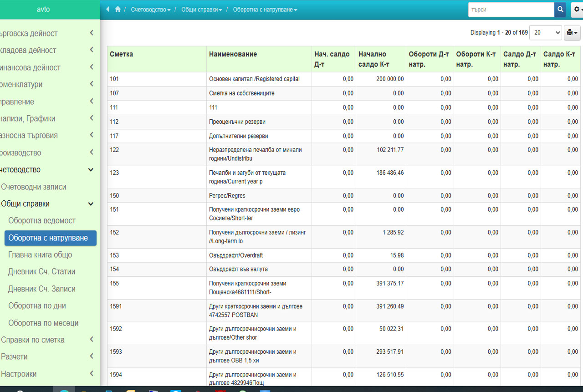Click the Начално салдо К-т column header
583x392 pixels.
pos(381,59)
